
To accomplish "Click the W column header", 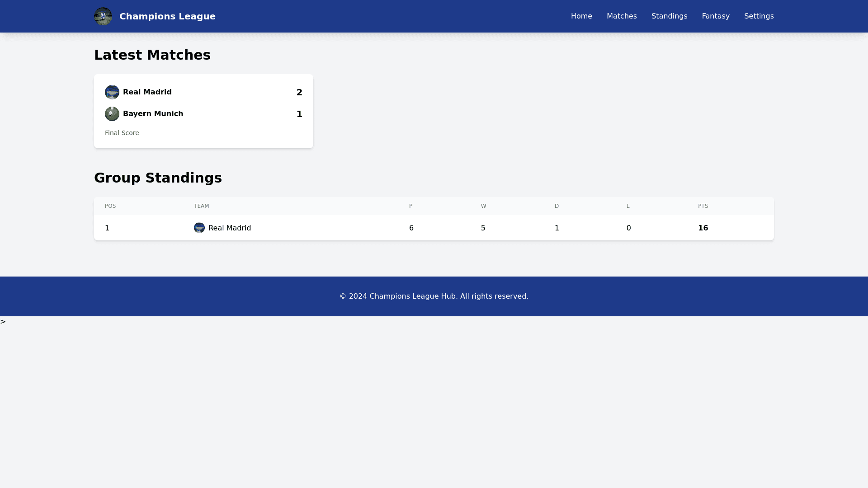I will (483, 206).
